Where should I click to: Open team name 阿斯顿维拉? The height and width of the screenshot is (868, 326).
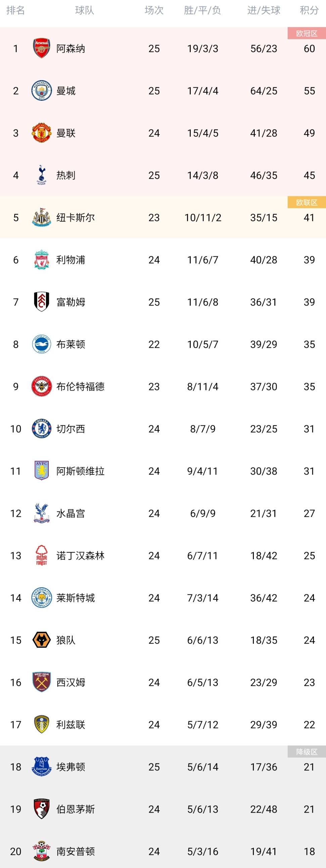(80, 471)
